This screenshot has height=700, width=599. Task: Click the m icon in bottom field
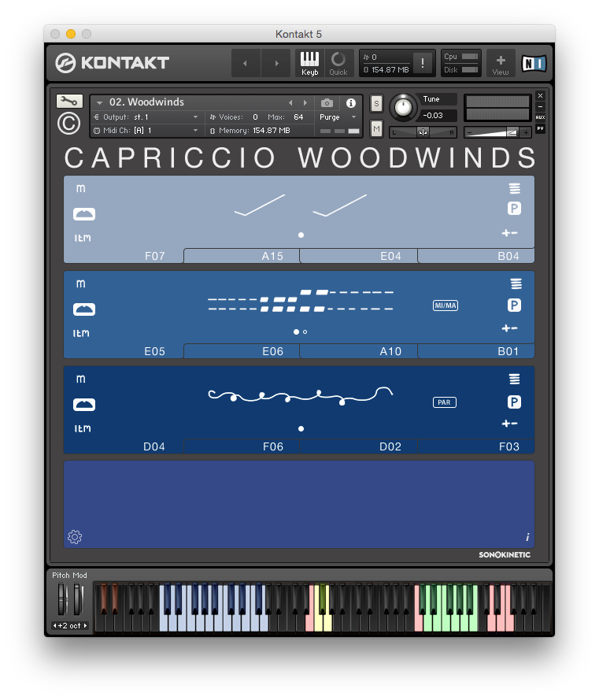pos(81,379)
